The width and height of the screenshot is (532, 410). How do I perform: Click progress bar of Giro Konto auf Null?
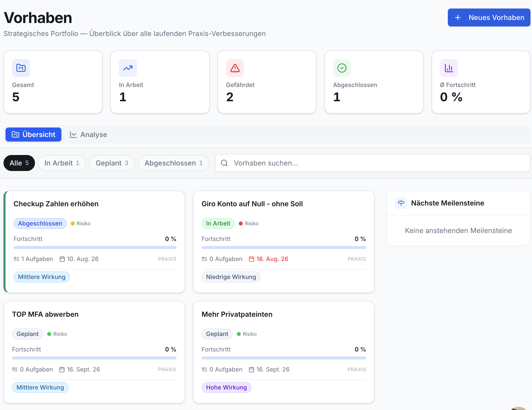pos(284,247)
